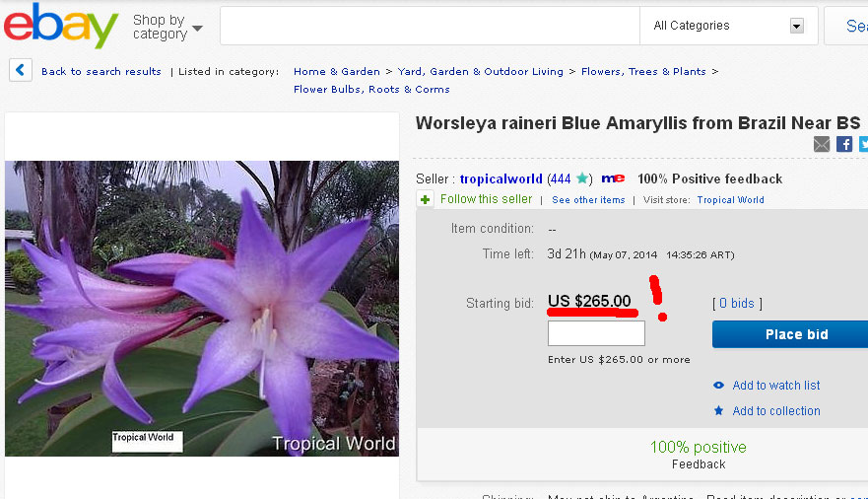Image resolution: width=868 pixels, height=499 pixels.
Task: Open the Flower Bulbs, Roots & Corms breadcrumb
Action: (x=371, y=89)
